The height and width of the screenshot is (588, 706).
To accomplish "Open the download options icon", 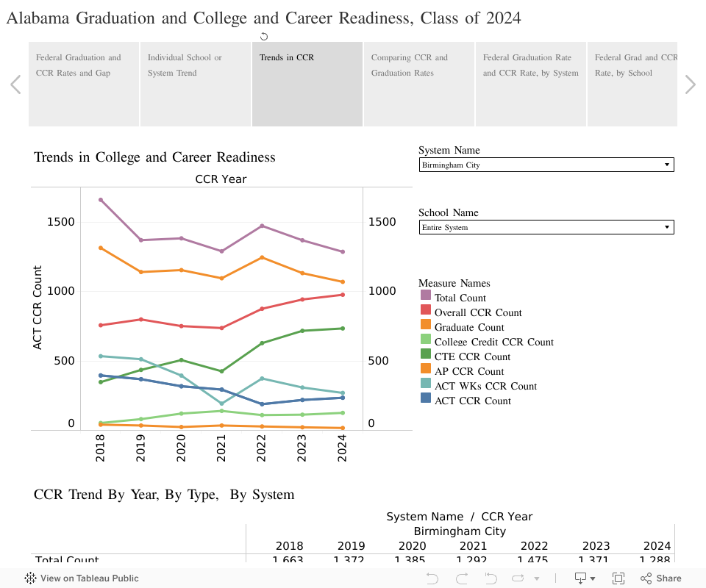I will click(580, 578).
